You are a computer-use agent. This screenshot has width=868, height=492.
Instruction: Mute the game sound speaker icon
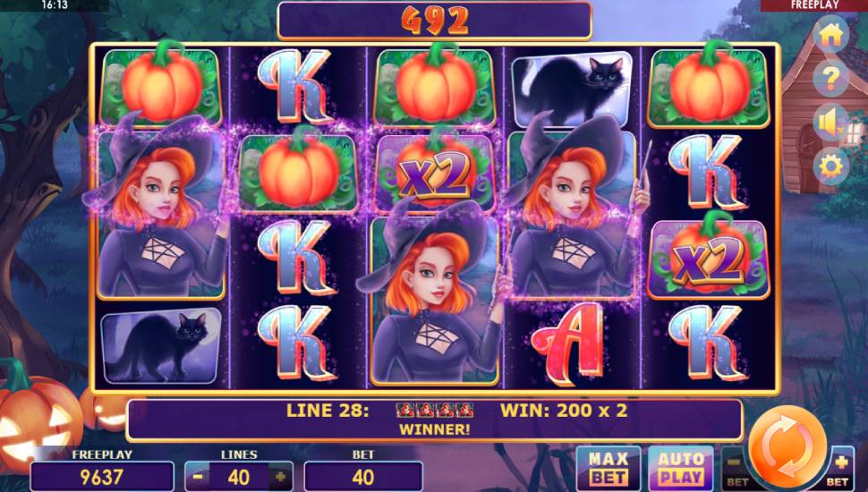[x=830, y=123]
